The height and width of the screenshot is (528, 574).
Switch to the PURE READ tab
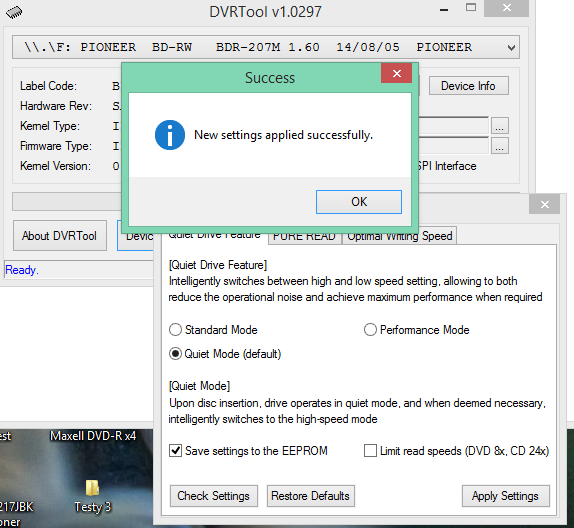(305, 237)
